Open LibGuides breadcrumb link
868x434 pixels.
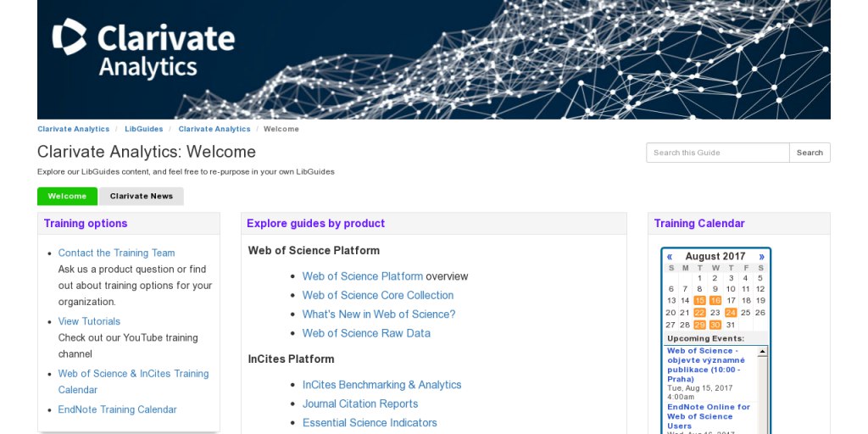click(x=144, y=129)
